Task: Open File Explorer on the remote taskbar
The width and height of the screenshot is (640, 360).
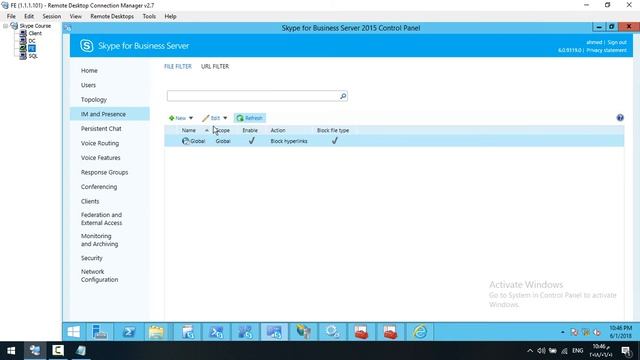Action: click(x=156, y=331)
